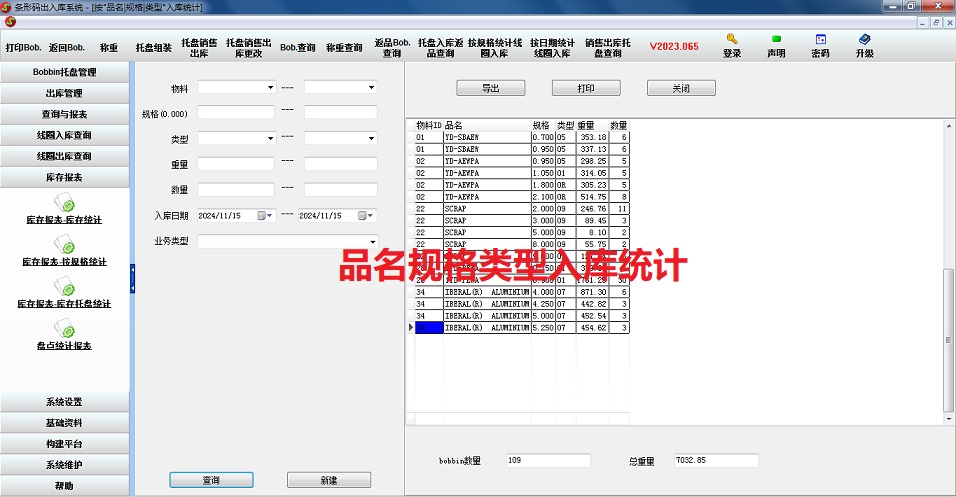Open the start 入库日期 calendar picker

(263, 215)
